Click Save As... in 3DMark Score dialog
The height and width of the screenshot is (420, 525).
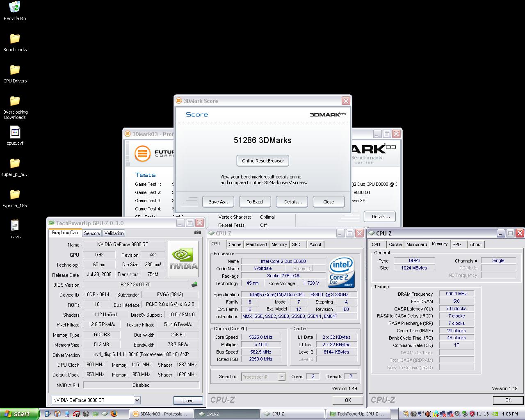(x=219, y=202)
